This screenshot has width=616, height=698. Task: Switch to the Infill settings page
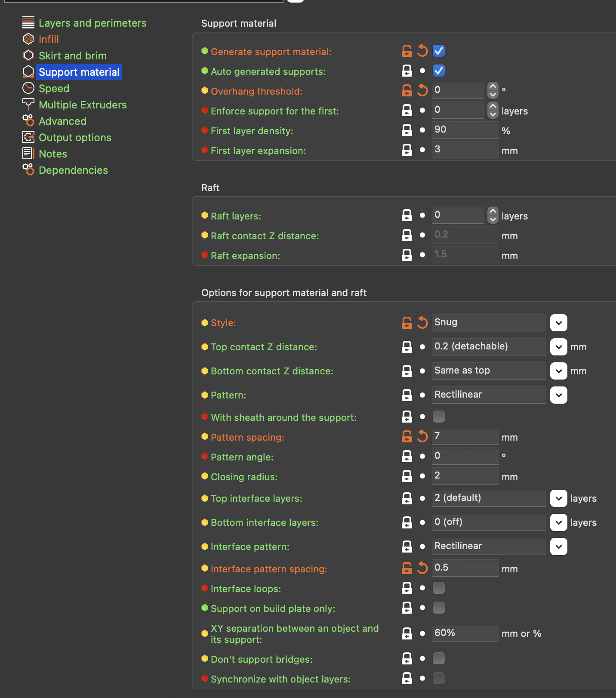coord(49,40)
